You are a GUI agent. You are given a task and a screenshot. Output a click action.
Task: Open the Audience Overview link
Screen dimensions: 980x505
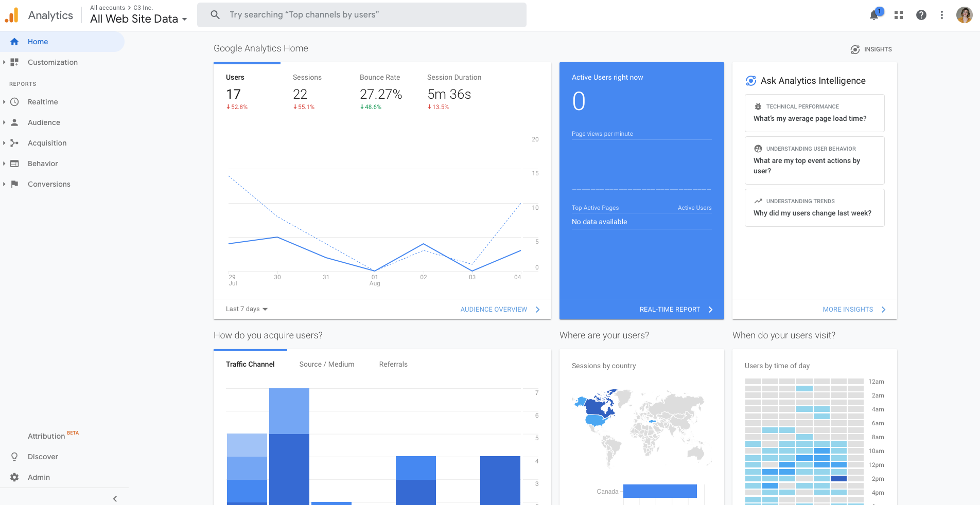click(x=494, y=310)
